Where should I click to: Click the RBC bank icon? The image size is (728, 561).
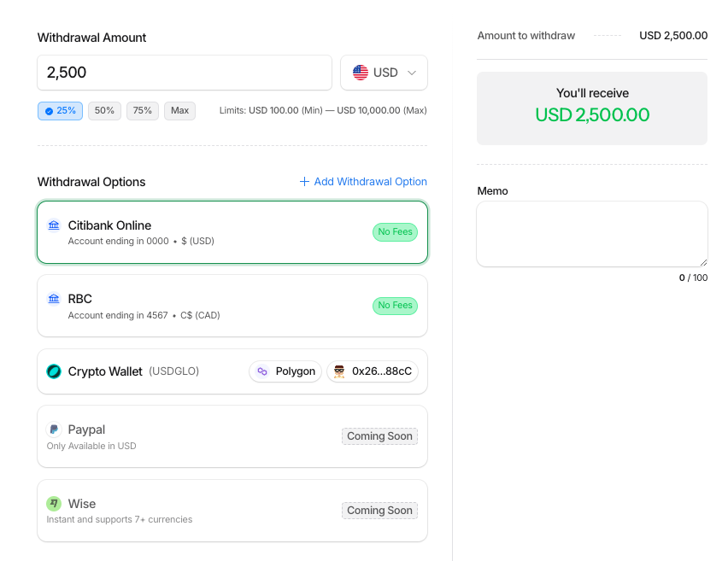(x=54, y=299)
